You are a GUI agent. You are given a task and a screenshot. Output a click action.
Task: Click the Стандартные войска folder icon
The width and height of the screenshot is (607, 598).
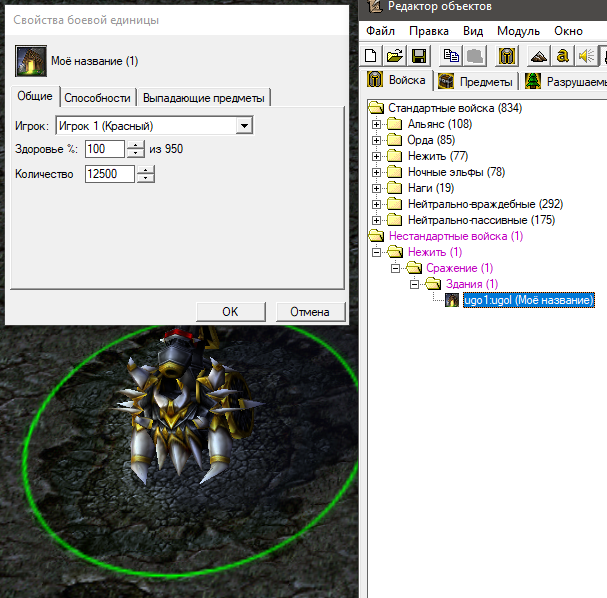[x=376, y=108]
